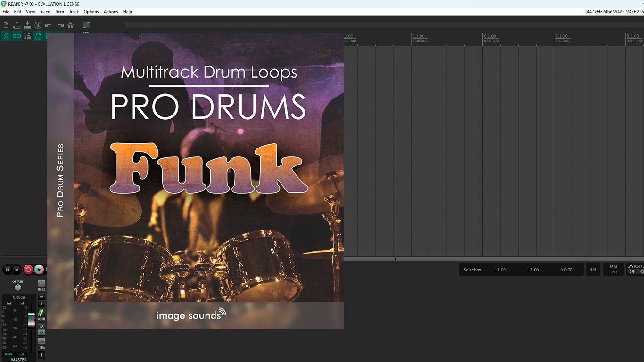Click the go to project start transport button
Viewport: 644px width, 362px height.
(8, 270)
